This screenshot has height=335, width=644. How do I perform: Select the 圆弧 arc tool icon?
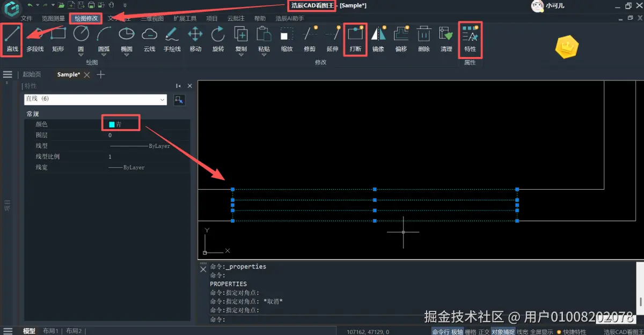click(104, 34)
